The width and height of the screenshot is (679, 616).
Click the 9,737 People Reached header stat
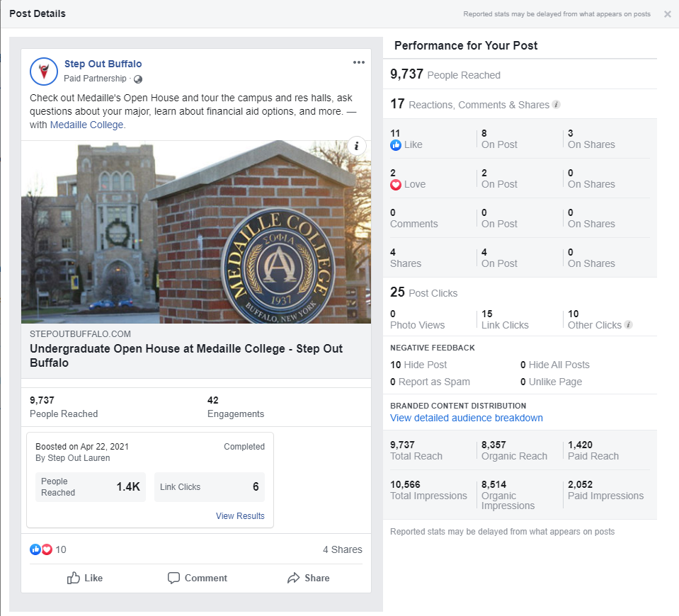[x=445, y=74]
